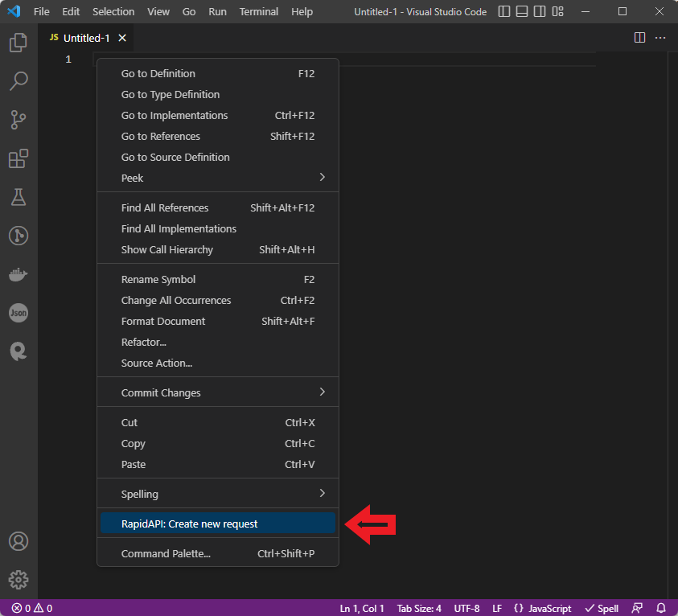Choose Go to Definition
Viewport: 678px width, 616px height.
point(218,73)
